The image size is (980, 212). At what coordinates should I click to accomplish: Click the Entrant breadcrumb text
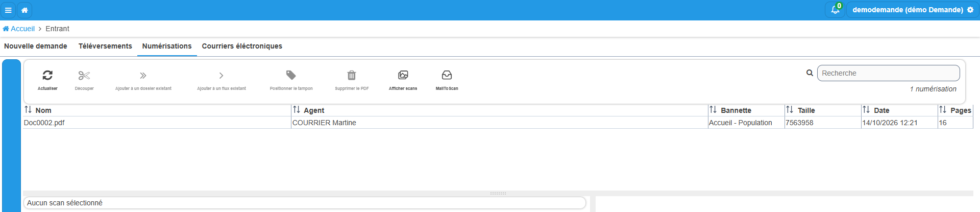57,29
